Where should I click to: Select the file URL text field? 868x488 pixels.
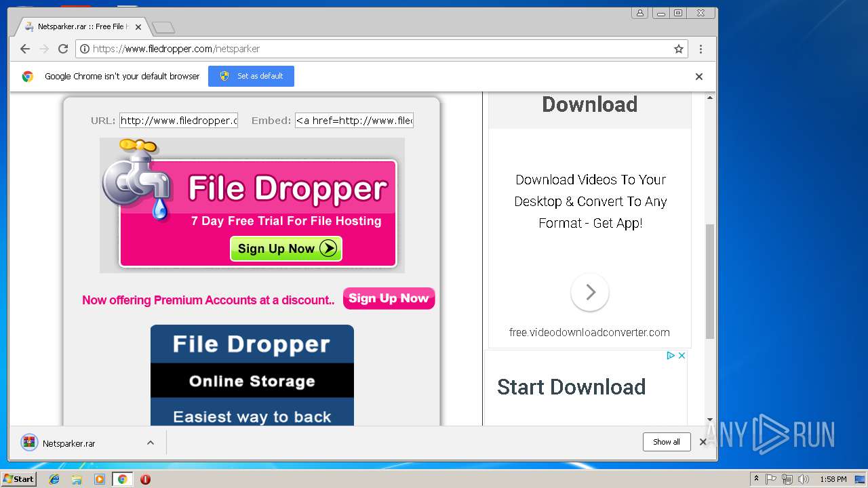[x=179, y=121]
